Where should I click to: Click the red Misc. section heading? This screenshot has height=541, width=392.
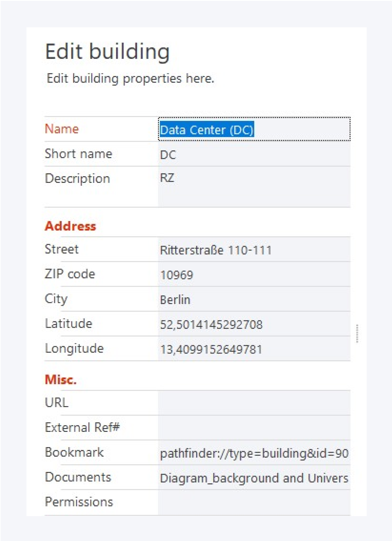[61, 379]
